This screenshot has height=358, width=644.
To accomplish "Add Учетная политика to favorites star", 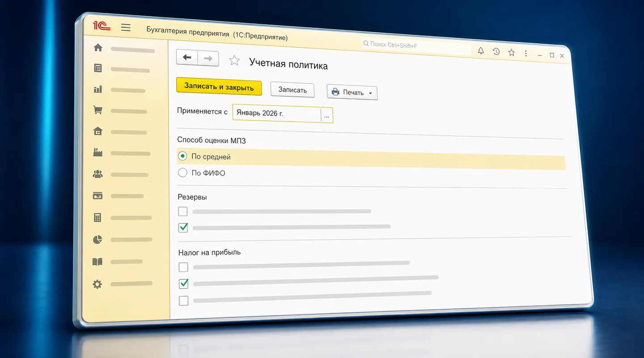I will [x=234, y=60].
